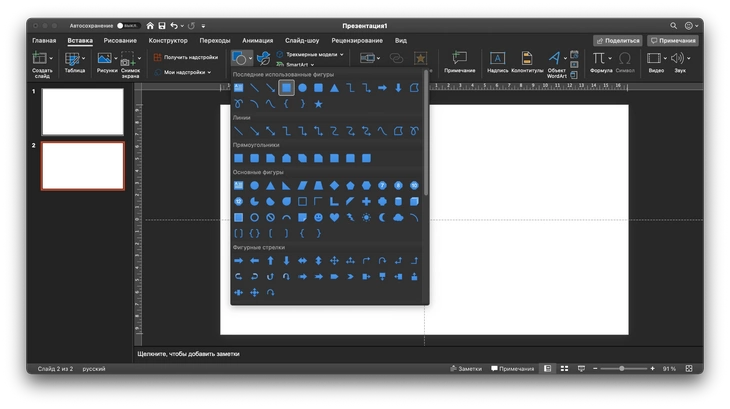Open the Анимация tab
This screenshot has height=409, width=730.
[257, 40]
